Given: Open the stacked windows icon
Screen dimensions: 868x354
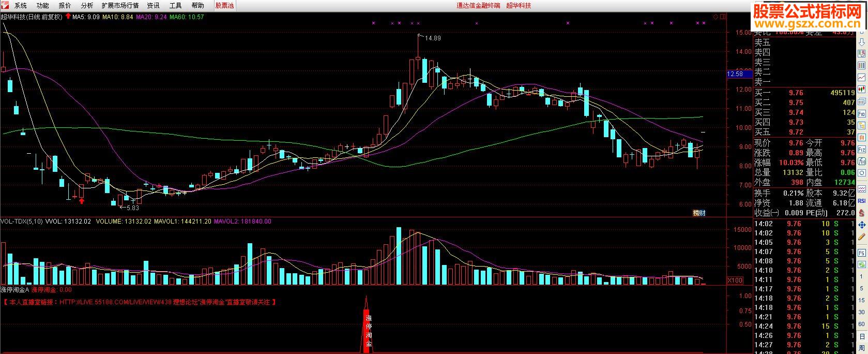Looking at the screenshot, I should click(x=862, y=101).
